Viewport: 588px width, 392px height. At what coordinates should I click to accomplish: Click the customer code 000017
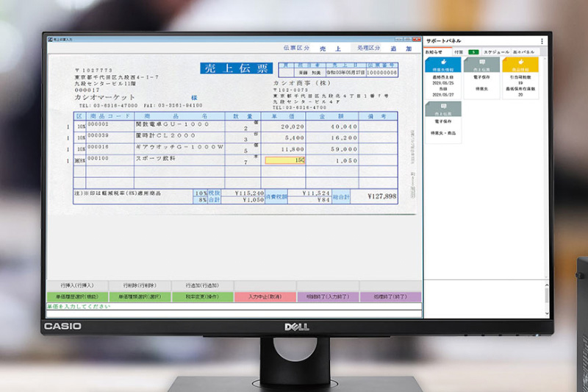click(x=87, y=90)
